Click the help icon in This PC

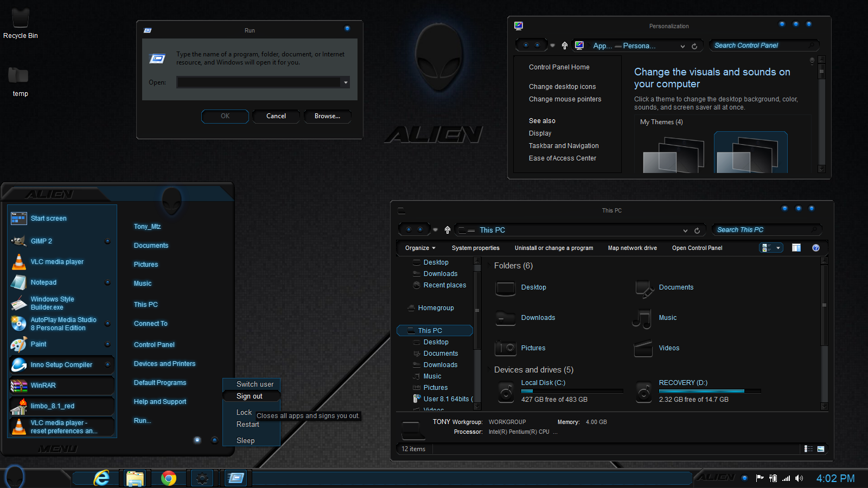[x=815, y=248]
